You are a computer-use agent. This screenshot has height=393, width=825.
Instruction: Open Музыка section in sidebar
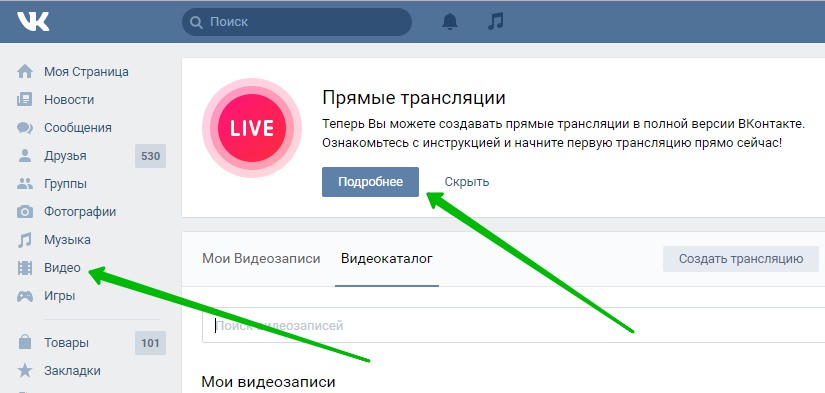[x=67, y=240]
